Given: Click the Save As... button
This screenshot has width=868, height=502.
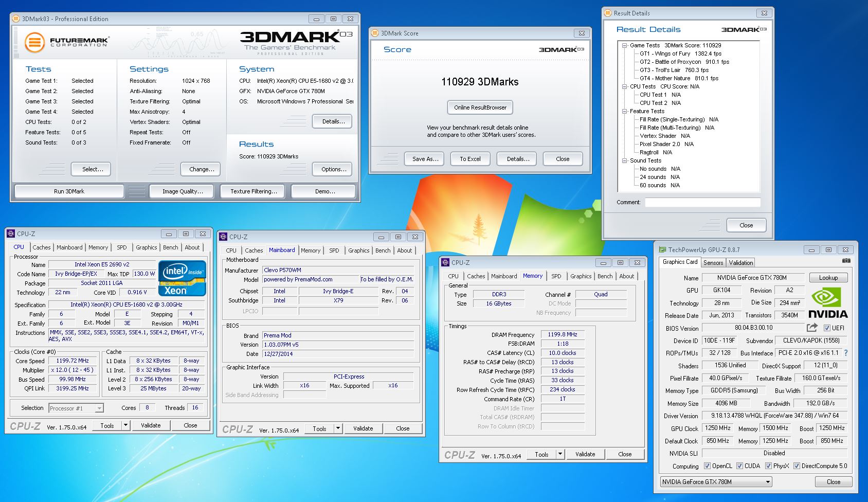Looking at the screenshot, I should click(425, 159).
